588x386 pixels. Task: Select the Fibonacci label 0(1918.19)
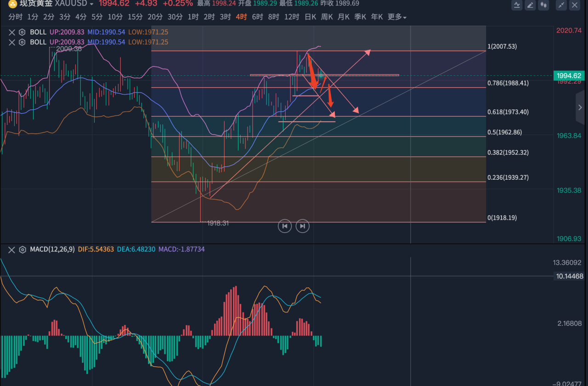click(x=502, y=218)
